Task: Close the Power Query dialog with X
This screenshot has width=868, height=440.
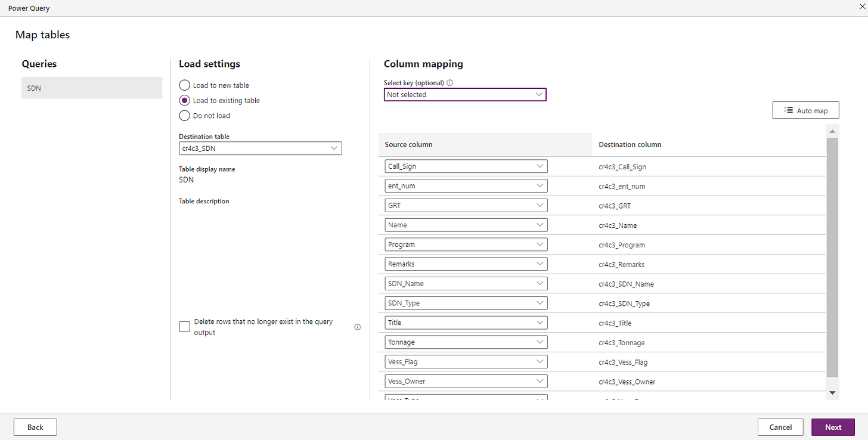Action: tap(861, 8)
